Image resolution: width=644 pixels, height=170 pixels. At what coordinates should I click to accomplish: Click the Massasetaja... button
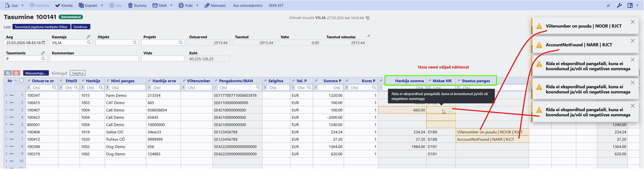[x=36, y=73]
